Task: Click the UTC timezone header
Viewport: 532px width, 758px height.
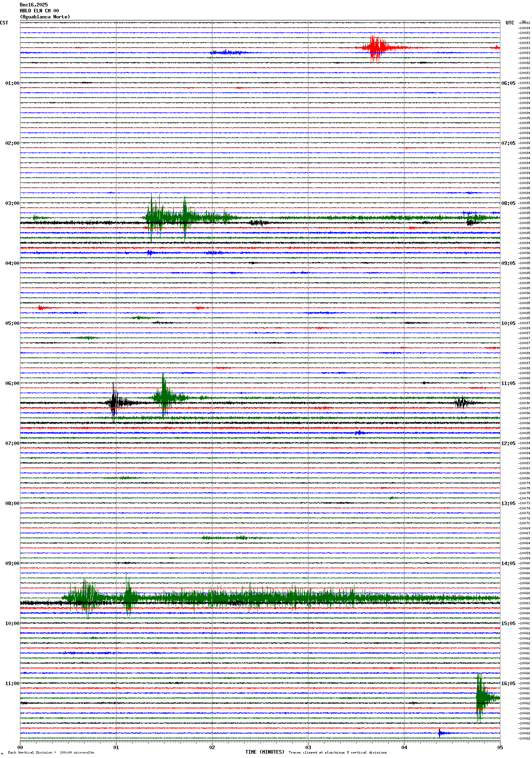Action: (x=510, y=23)
